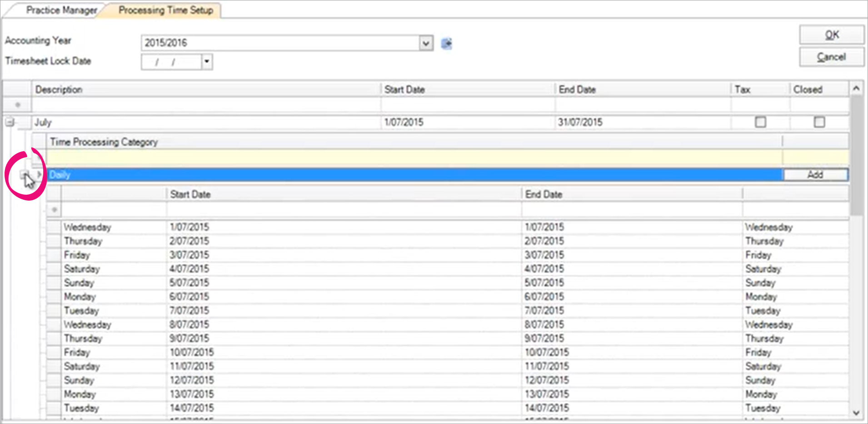This screenshot has height=424, width=868.
Task: Collapse the Daily category expander
Action: tap(25, 175)
